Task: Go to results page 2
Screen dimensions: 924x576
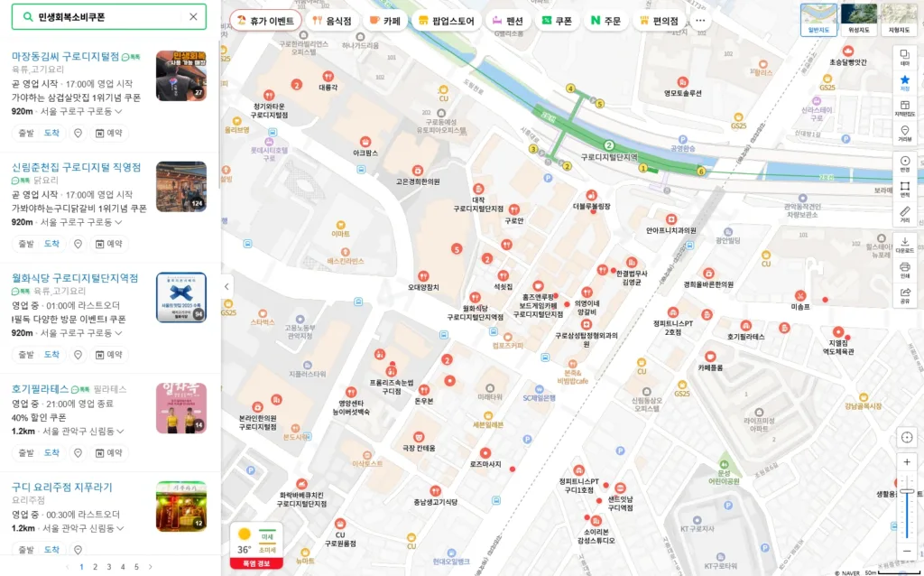Action: click(x=95, y=567)
